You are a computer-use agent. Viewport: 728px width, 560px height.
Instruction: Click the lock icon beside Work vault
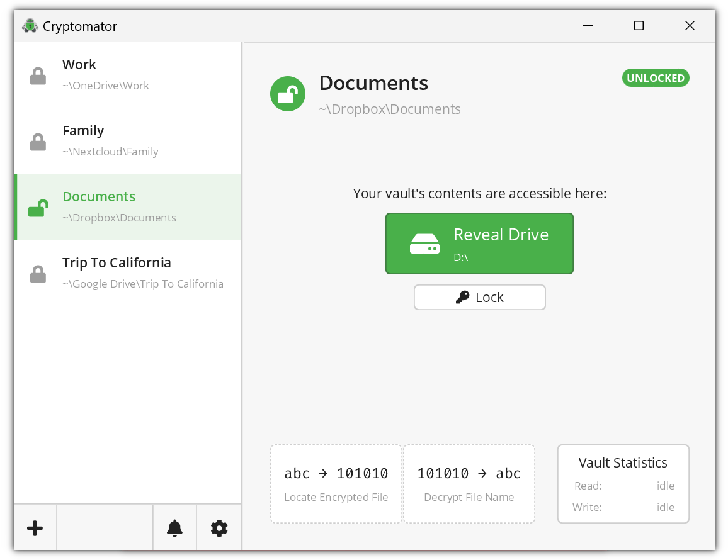[x=38, y=76]
